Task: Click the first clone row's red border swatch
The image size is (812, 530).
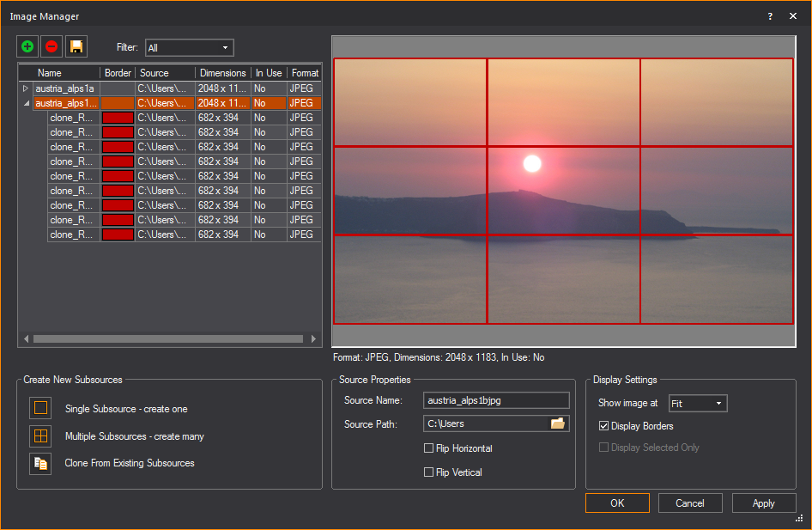Action: (x=118, y=118)
